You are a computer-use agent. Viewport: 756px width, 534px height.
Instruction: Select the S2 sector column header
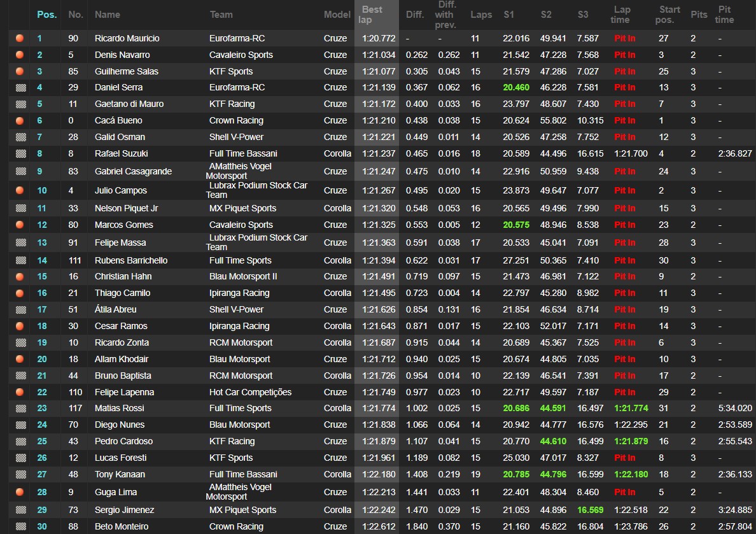pos(546,15)
